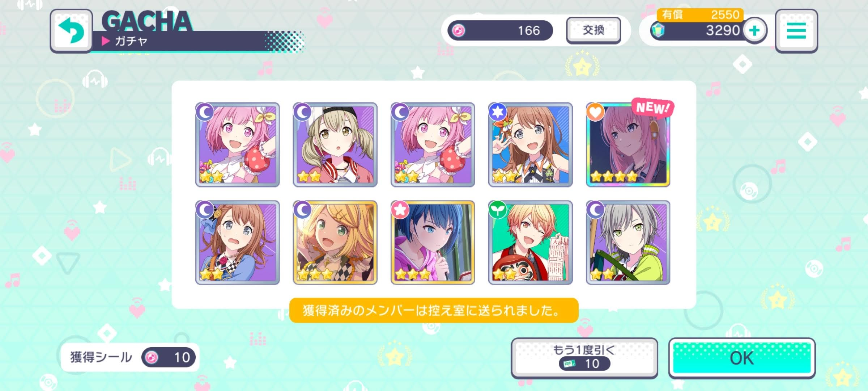The image size is (868, 391).
Task: Select the blue-haired three-star card
Action: [433, 242]
